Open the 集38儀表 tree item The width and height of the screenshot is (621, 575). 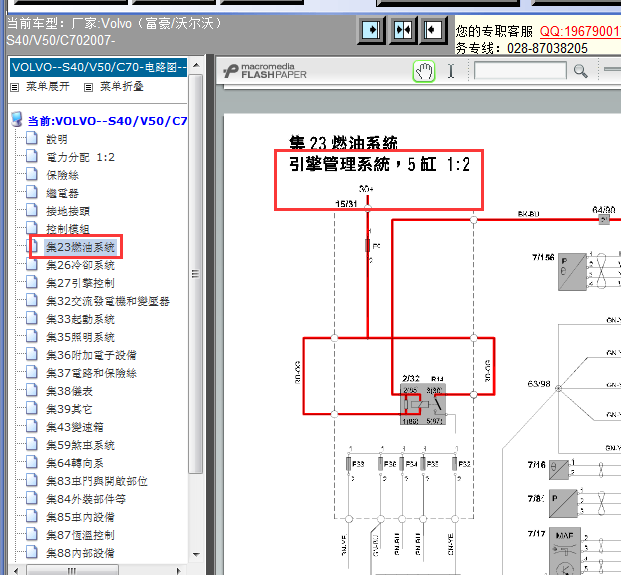click(69, 391)
